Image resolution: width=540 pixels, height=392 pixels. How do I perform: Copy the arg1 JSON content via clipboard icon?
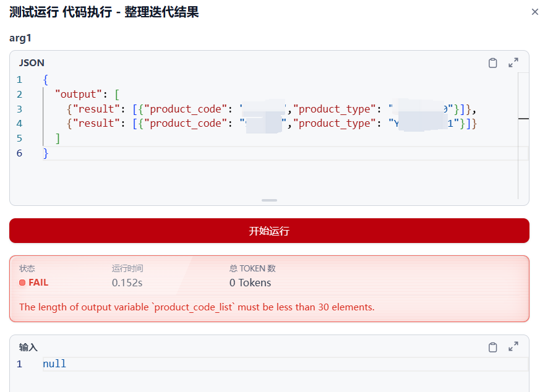[x=493, y=62]
